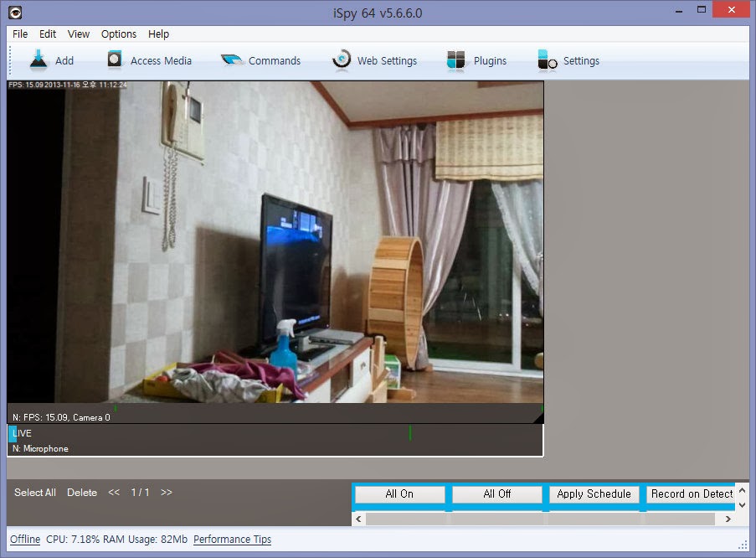Enable Record on Detect
This screenshot has width=756, height=558.
point(692,494)
